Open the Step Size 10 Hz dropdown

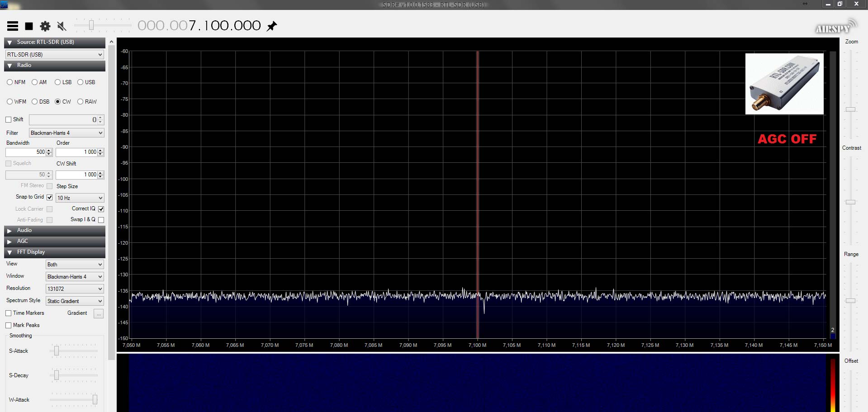click(x=80, y=198)
